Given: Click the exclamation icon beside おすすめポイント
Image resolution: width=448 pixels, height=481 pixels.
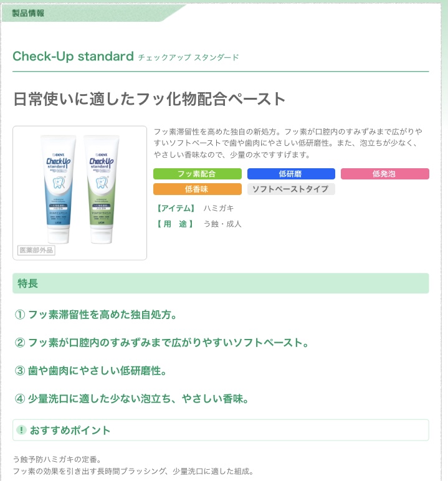Looking at the screenshot, I should [21, 430].
